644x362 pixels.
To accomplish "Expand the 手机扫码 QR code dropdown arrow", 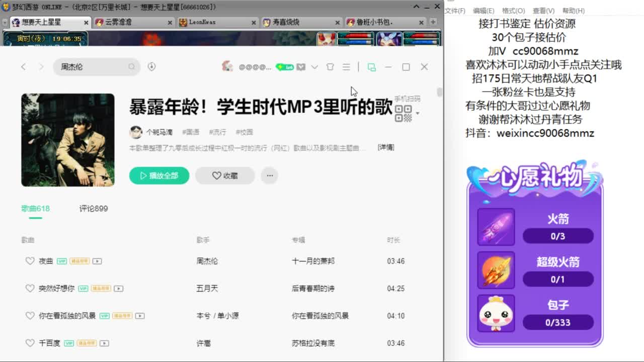I will [418, 113].
